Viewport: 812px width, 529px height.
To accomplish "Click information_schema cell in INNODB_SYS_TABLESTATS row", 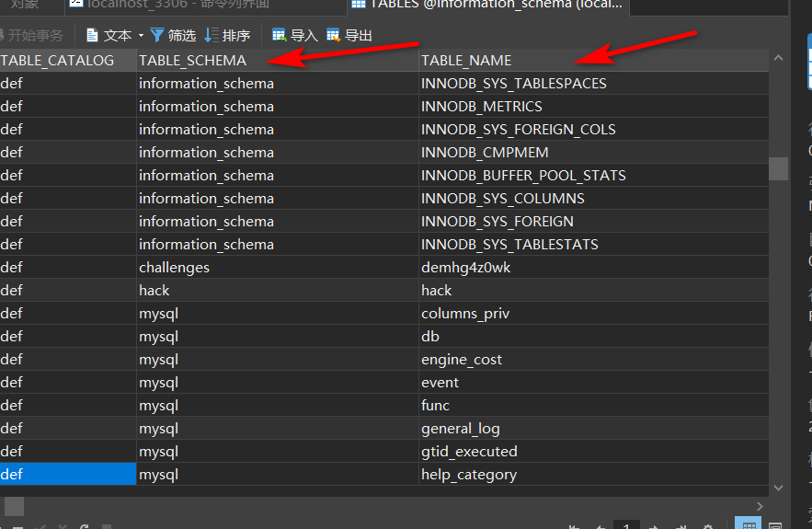I will (x=278, y=244).
